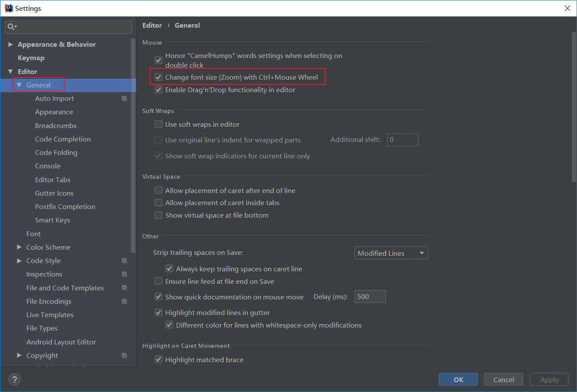Open Code Completion settings
The image size is (577, 392).
63,139
